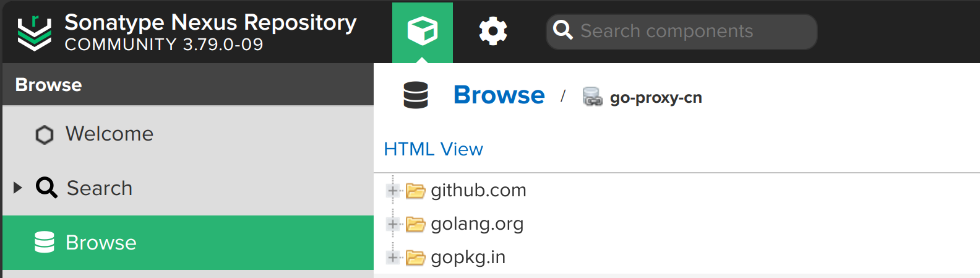Open the Browse cube icon in header
This screenshot has width=980, height=278.
pyautogui.click(x=423, y=31)
